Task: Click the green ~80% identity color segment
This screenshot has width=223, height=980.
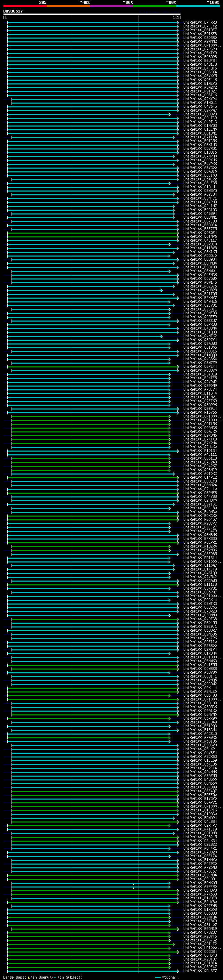Action: pyautogui.click(x=154, y=6)
